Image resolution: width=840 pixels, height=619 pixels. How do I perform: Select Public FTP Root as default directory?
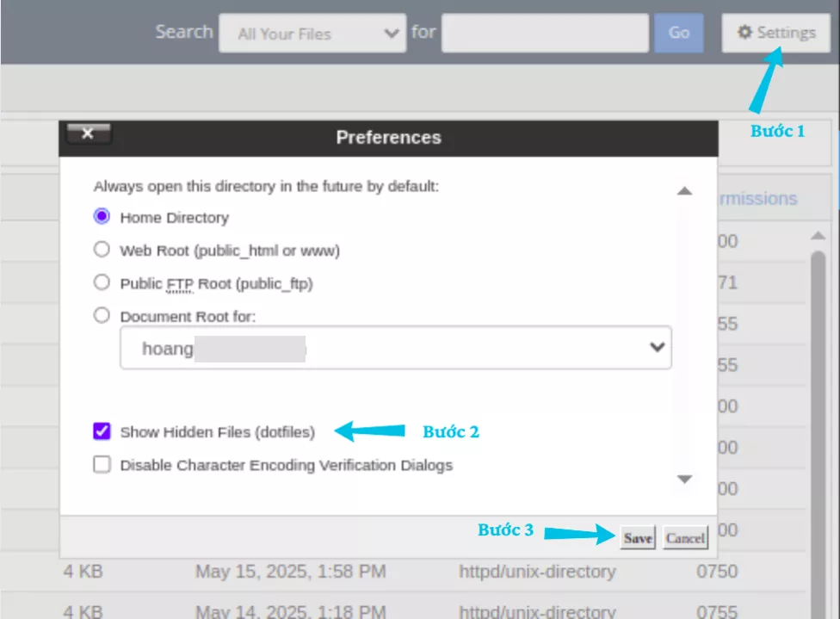click(102, 283)
